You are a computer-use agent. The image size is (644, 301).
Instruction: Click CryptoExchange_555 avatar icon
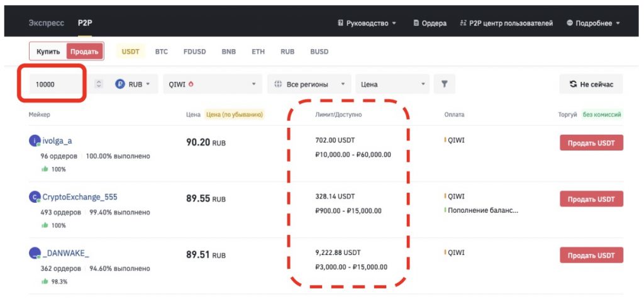pyautogui.click(x=35, y=197)
